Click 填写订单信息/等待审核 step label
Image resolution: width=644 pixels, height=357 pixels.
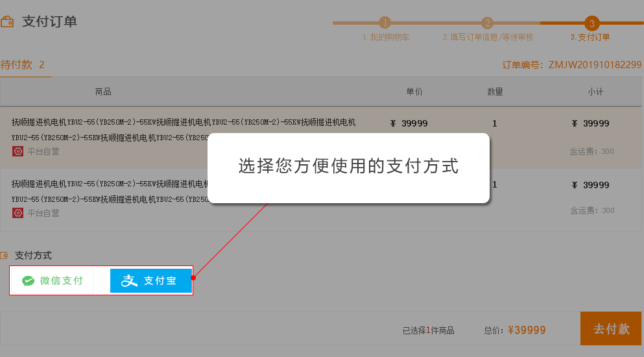point(488,38)
